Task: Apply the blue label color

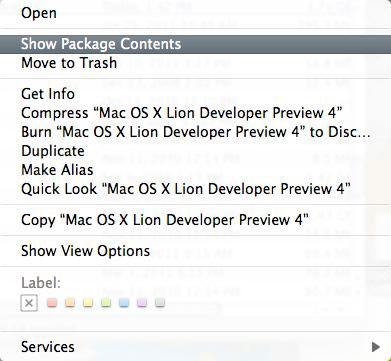Action: pyautogui.click(x=124, y=303)
